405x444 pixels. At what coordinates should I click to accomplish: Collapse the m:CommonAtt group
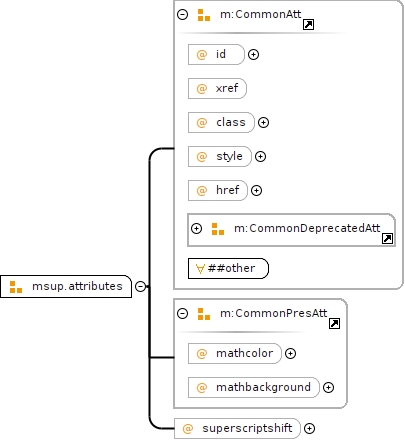[183, 15]
